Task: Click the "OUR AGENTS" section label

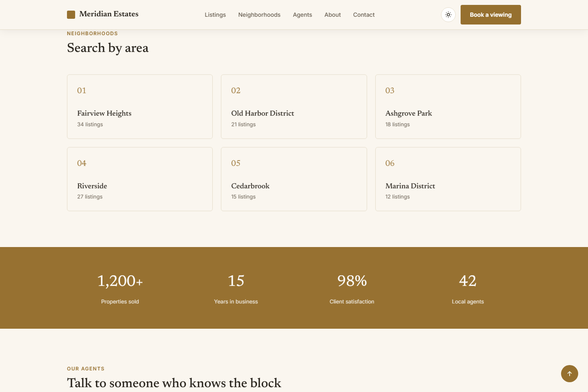Action: 86,369
